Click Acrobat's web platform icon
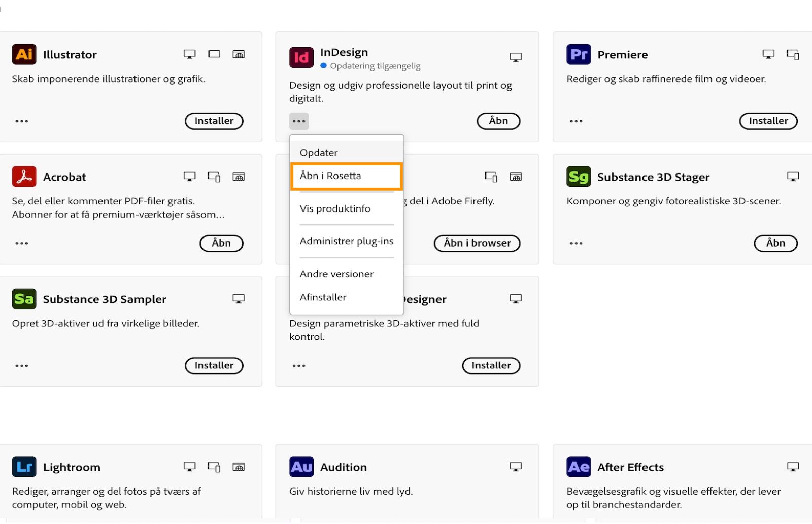Screen dimensions: 812x524 coord(239,177)
